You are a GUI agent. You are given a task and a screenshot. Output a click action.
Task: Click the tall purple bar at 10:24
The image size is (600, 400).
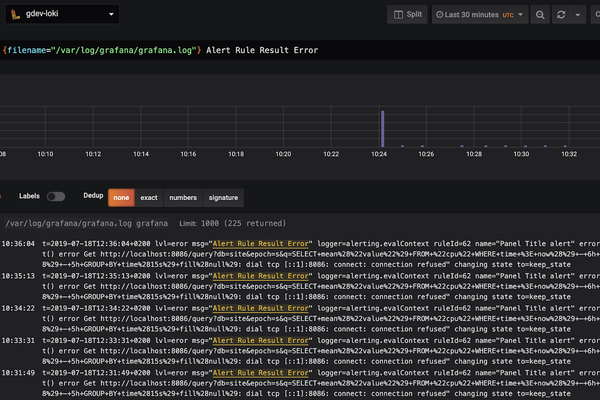click(x=383, y=129)
